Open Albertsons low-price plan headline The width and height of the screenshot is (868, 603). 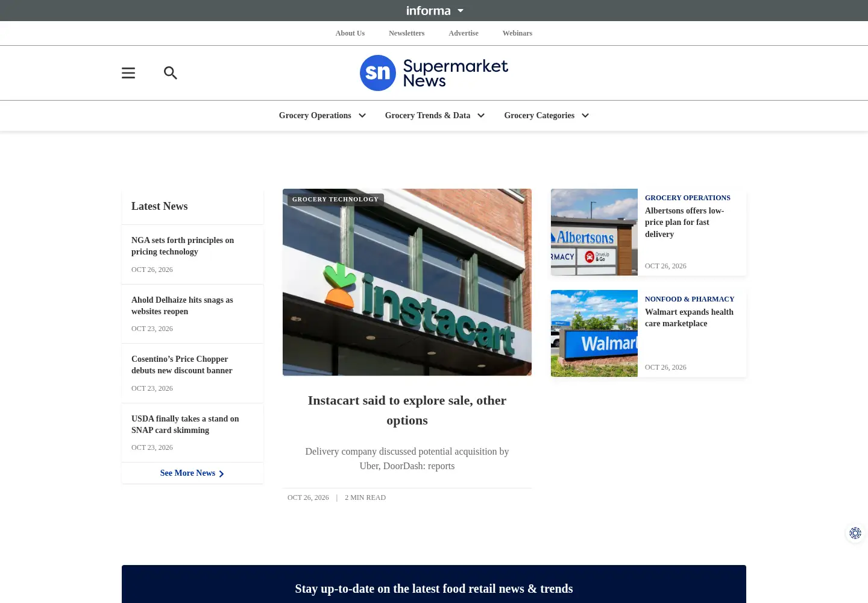(x=685, y=223)
